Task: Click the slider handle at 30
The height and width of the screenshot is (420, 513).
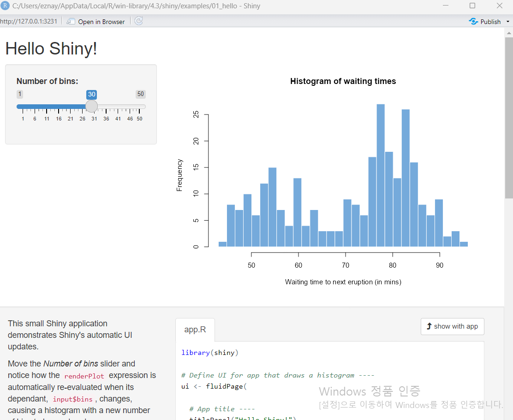Action: [92, 107]
